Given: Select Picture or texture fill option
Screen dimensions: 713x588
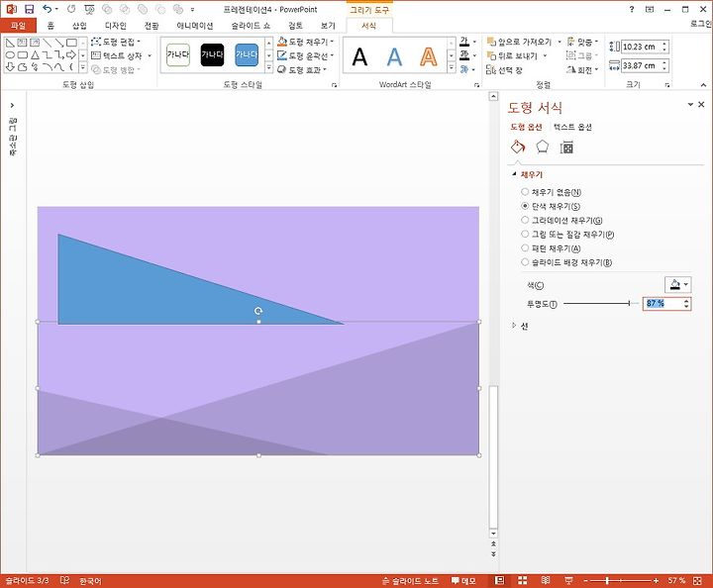Looking at the screenshot, I should [x=567, y=234].
